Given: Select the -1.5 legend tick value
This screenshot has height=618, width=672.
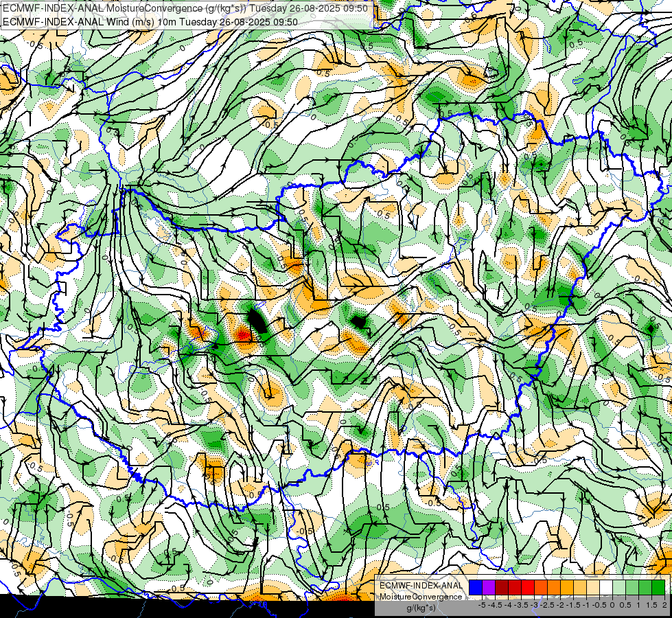Looking at the screenshot, I should pyautogui.click(x=573, y=605).
